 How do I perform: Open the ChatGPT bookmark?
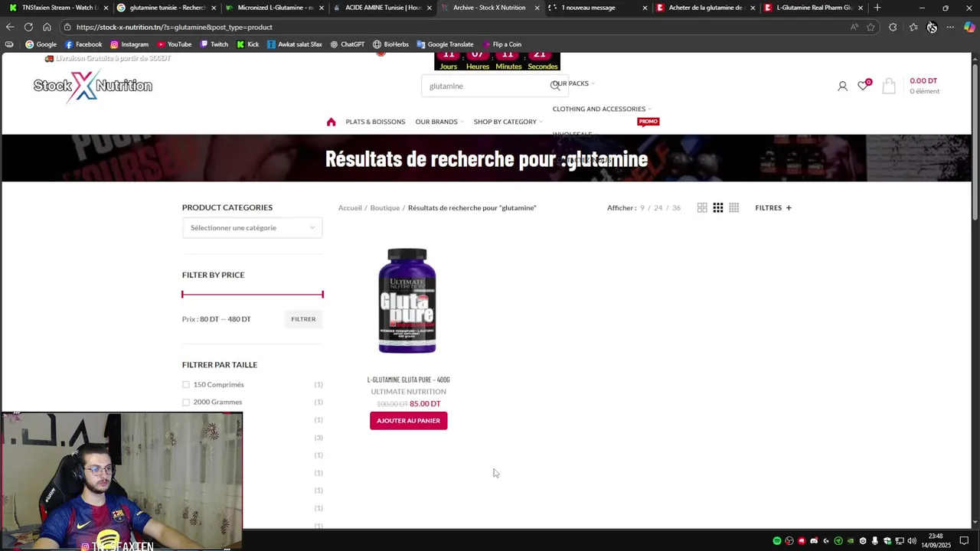point(347,44)
